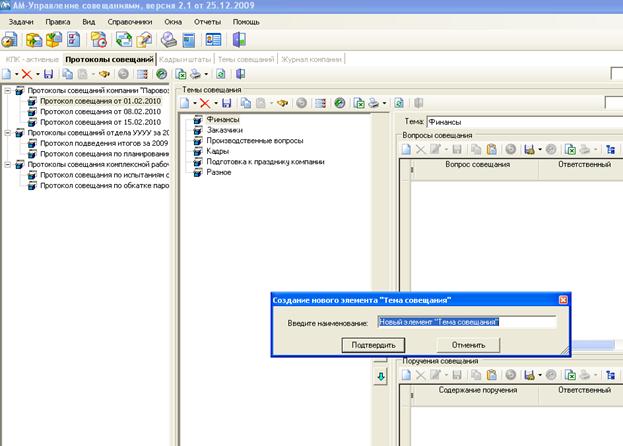Click the Excel export icon in Темы совещания toolbar
Screen dimensions: 623x446
(x=360, y=103)
